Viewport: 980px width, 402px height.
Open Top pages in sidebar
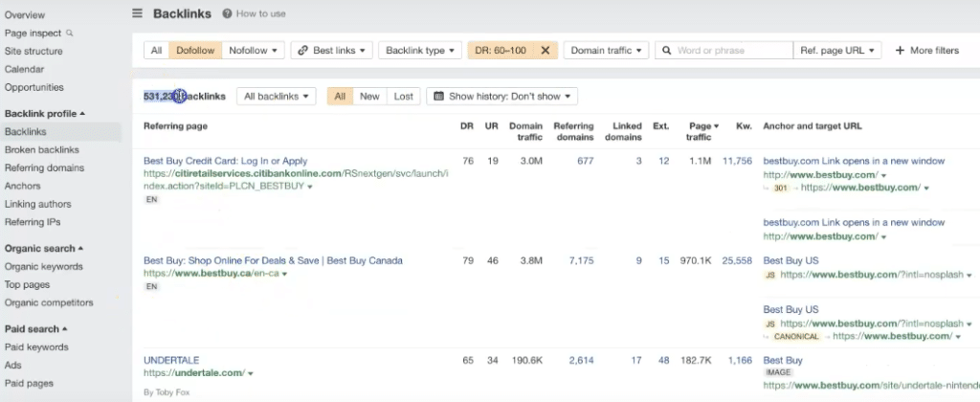[27, 284]
